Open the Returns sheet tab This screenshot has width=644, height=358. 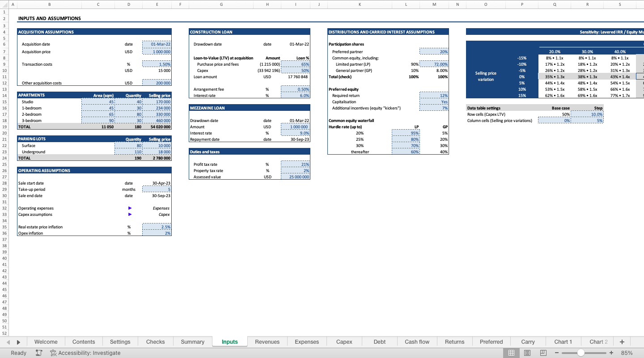click(455, 342)
